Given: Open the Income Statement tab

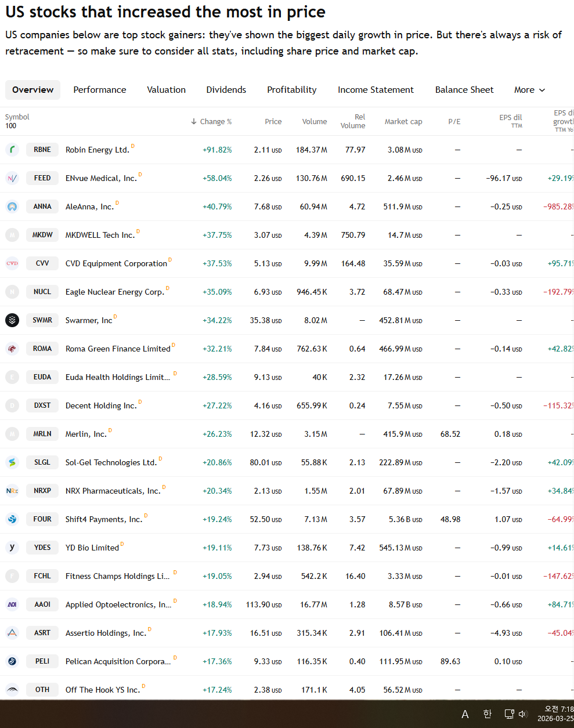Looking at the screenshot, I should (376, 90).
